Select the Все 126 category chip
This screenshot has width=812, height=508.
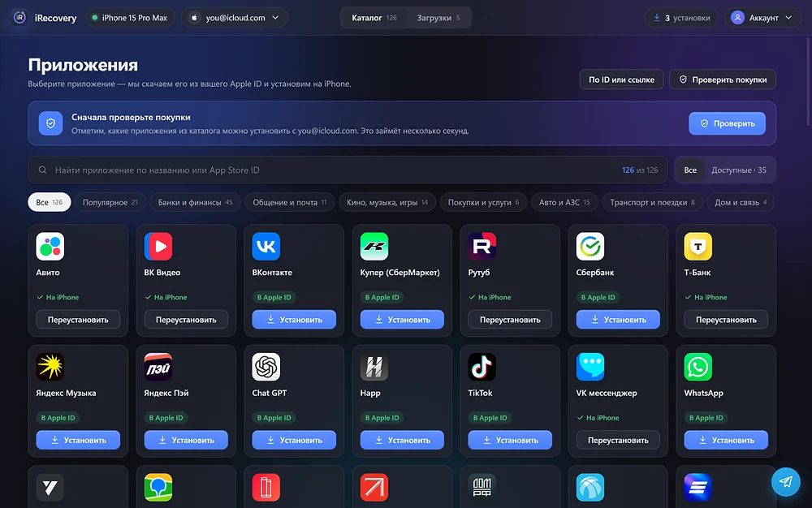click(50, 202)
